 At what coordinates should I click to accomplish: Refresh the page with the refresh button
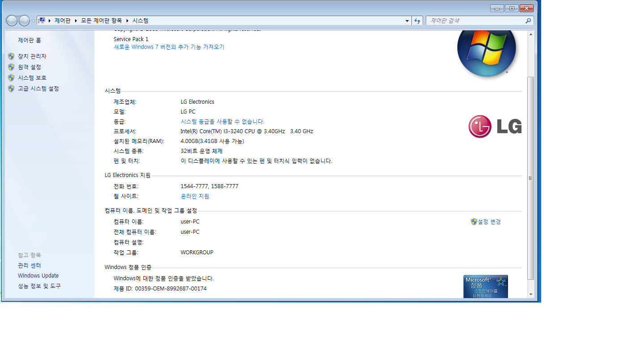pyautogui.click(x=417, y=21)
